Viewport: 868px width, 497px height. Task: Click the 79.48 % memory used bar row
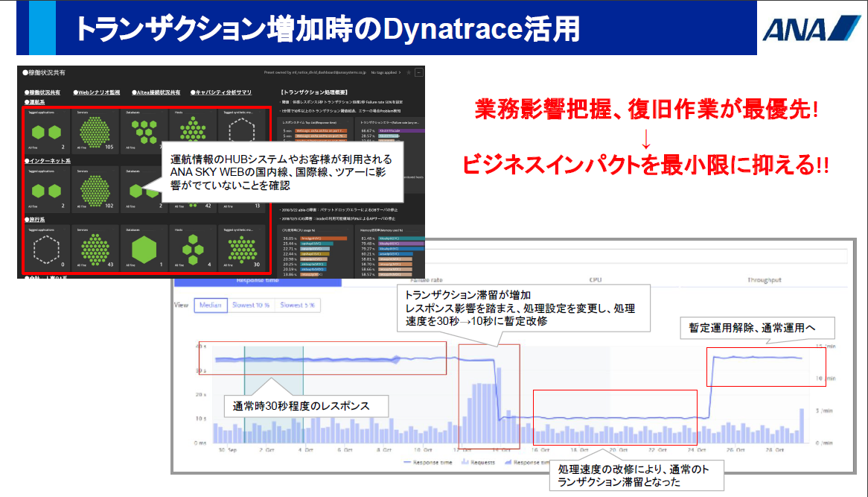click(x=393, y=243)
